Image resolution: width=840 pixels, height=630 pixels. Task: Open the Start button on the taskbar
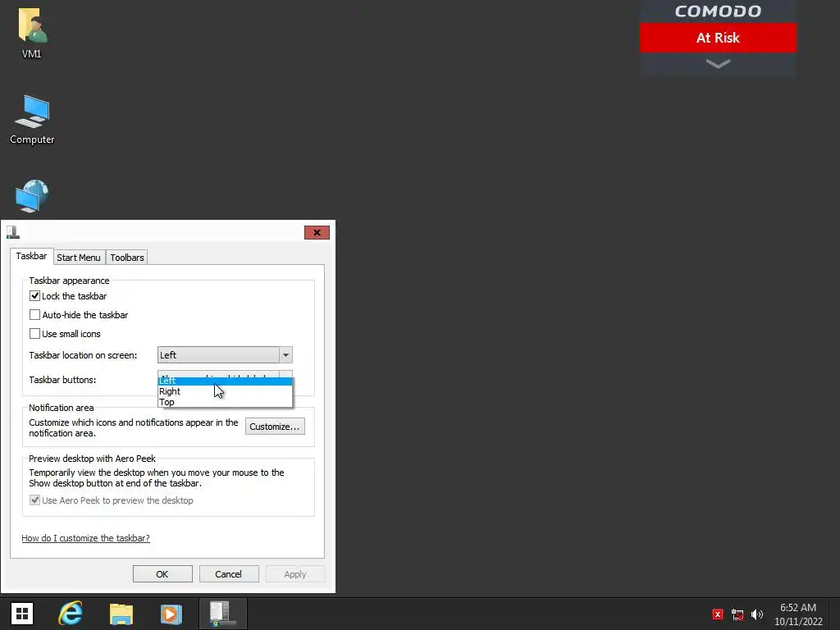tap(22, 614)
